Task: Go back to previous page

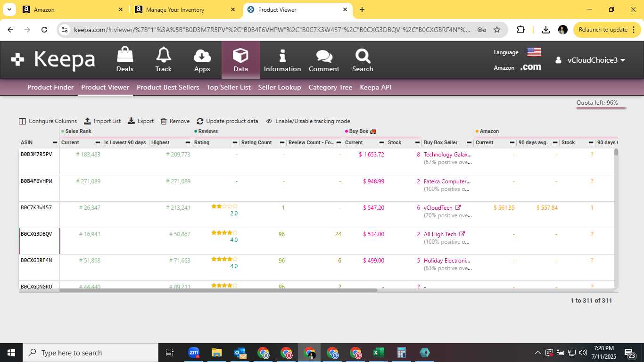Action: [x=10, y=30]
